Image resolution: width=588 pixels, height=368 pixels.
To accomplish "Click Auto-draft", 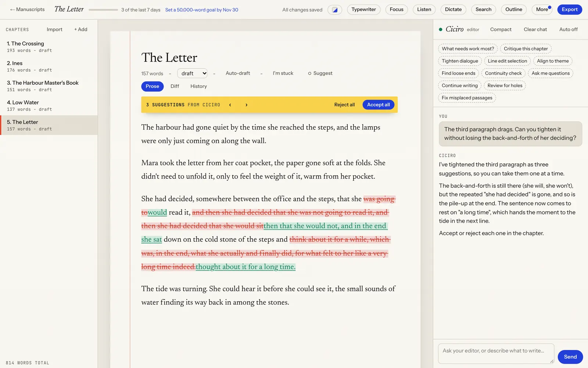I will [x=238, y=73].
